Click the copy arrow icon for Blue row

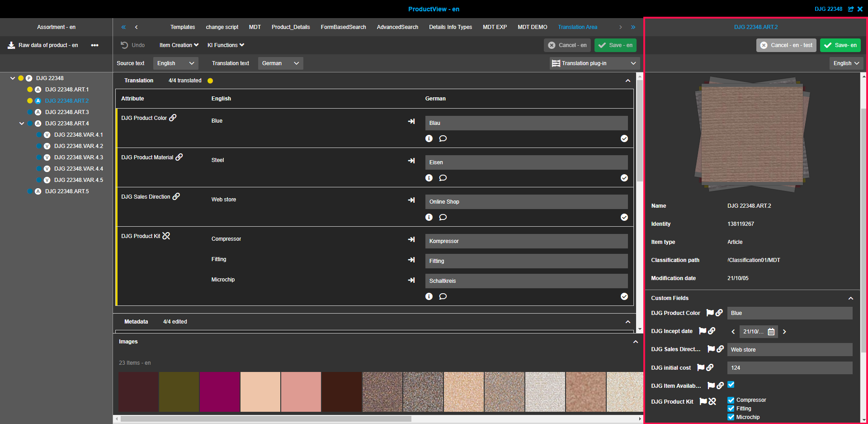coord(411,121)
